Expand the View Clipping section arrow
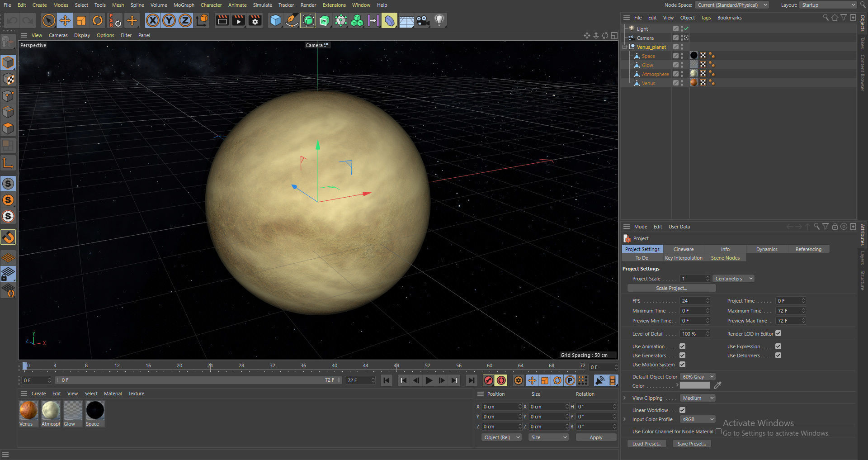Viewport: 868px width, 460px height. (625, 398)
